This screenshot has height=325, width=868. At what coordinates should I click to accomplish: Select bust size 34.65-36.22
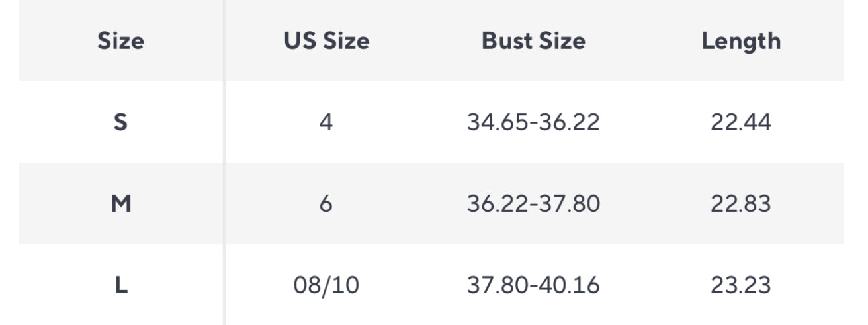(533, 122)
